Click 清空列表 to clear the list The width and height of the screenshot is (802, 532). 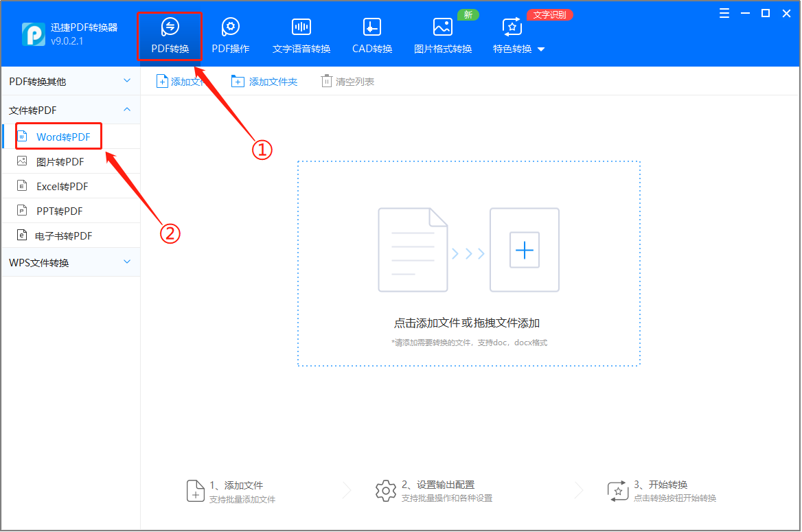[348, 81]
